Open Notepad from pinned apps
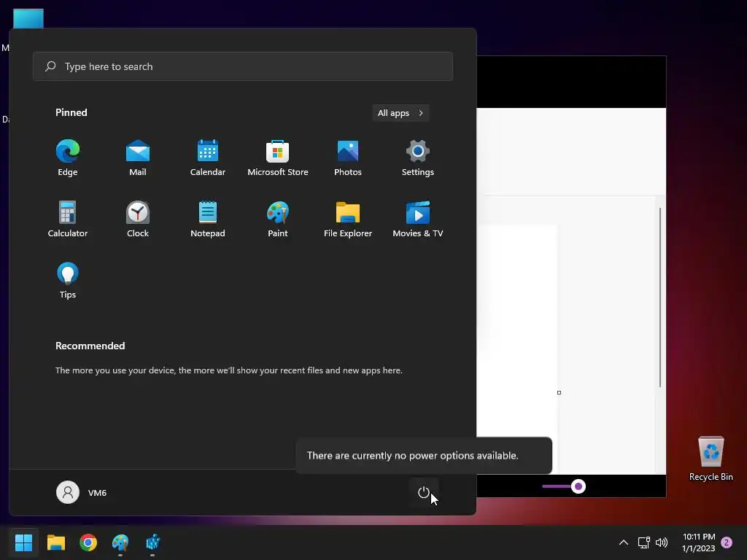747x560 pixels. (208, 219)
